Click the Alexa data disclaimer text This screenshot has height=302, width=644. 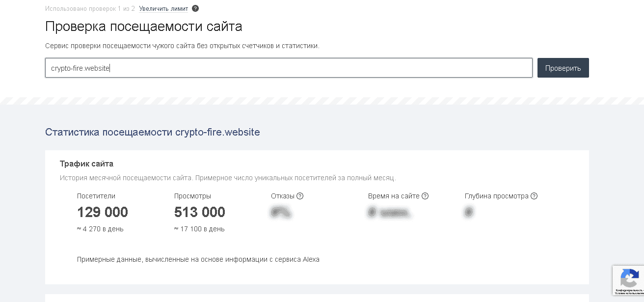[x=198, y=259]
